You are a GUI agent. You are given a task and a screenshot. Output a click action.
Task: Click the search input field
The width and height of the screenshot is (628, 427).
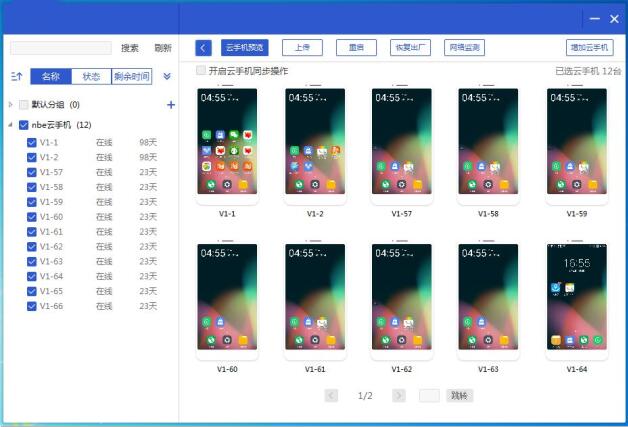coord(61,48)
